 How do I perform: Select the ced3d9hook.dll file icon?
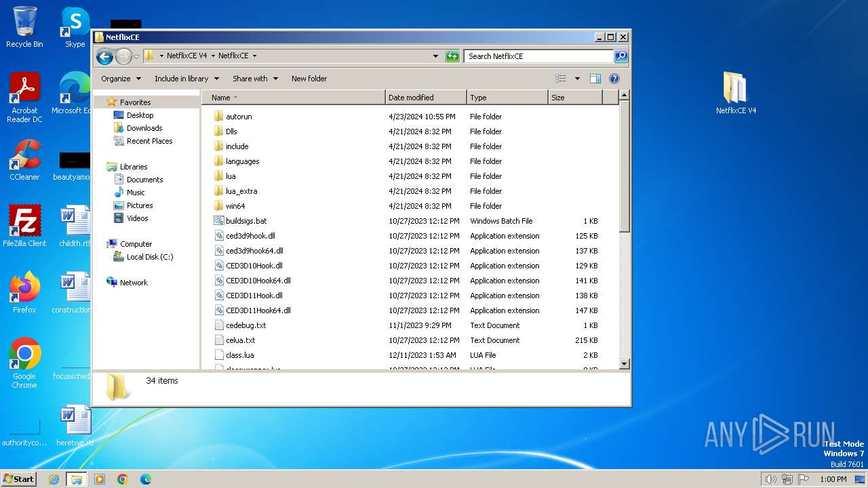click(x=218, y=236)
